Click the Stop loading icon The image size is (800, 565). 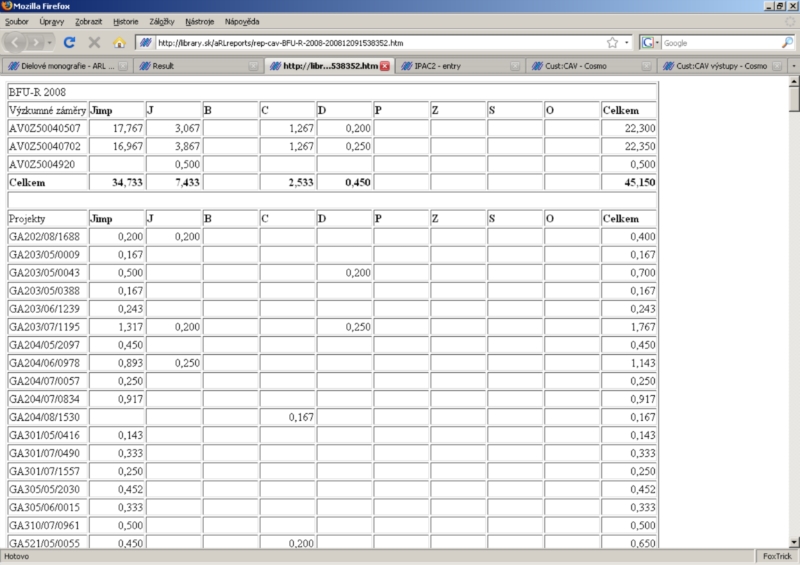point(94,43)
